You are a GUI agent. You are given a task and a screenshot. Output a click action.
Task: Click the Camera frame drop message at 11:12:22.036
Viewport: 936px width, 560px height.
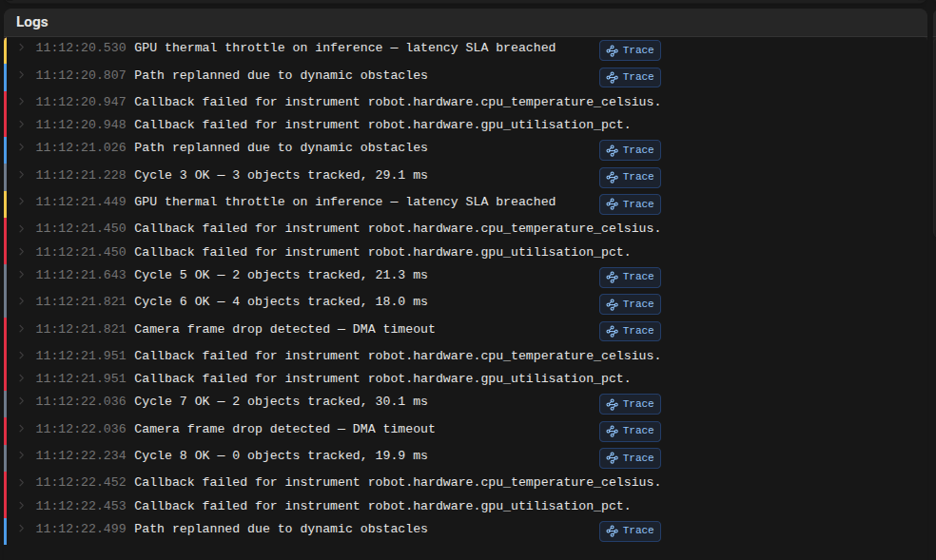[284, 429]
